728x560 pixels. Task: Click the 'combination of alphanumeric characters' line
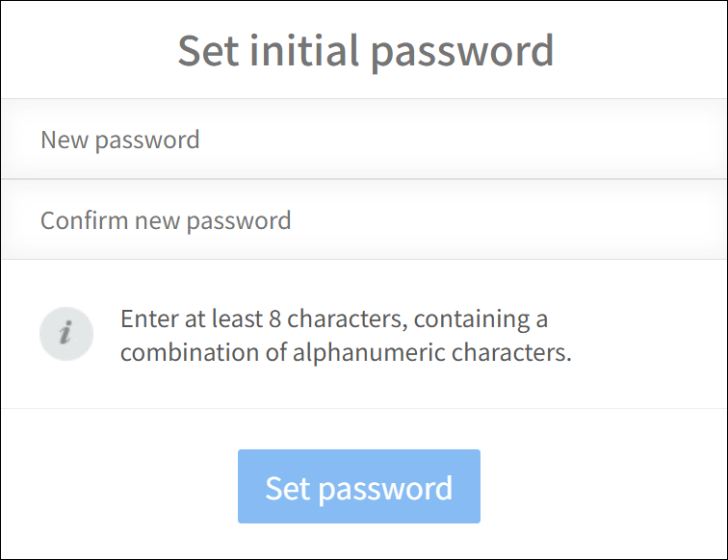[346, 352]
